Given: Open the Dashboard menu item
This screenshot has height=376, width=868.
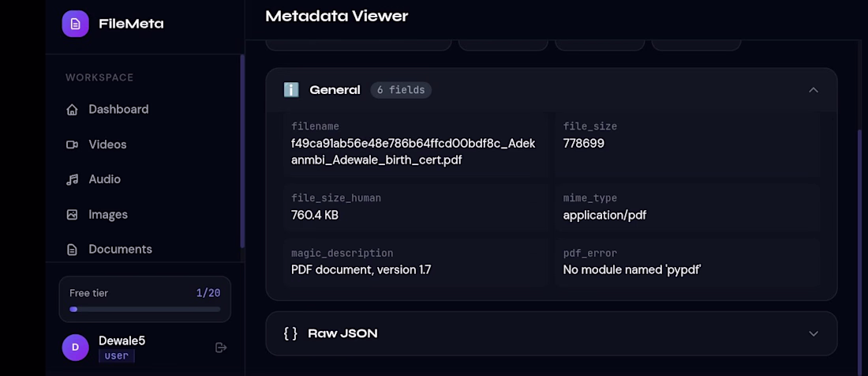Looking at the screenshot, I should 118,110.
